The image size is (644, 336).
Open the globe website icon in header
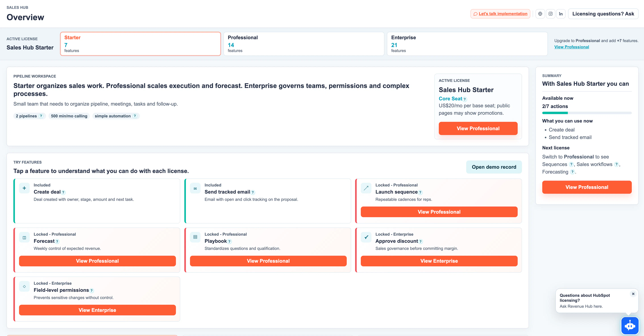[540, 14]
